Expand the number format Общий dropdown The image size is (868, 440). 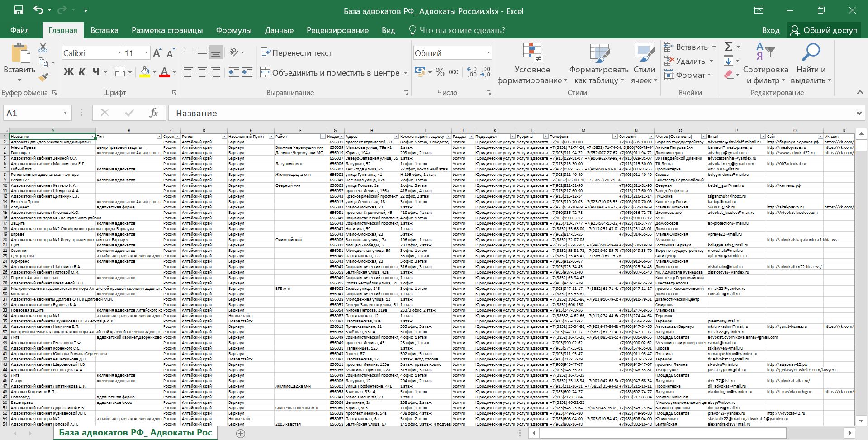pyautogui.click(x=488, y=53)
